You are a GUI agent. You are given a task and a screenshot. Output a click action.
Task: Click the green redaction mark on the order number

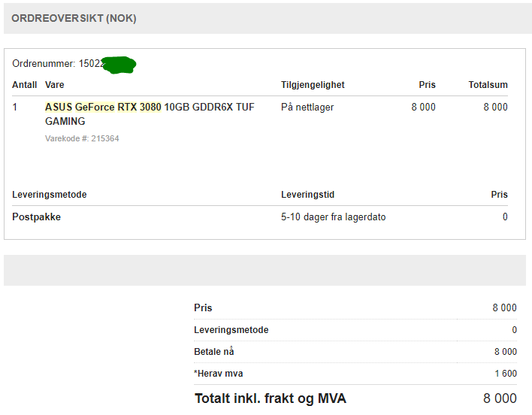[119, 65]
